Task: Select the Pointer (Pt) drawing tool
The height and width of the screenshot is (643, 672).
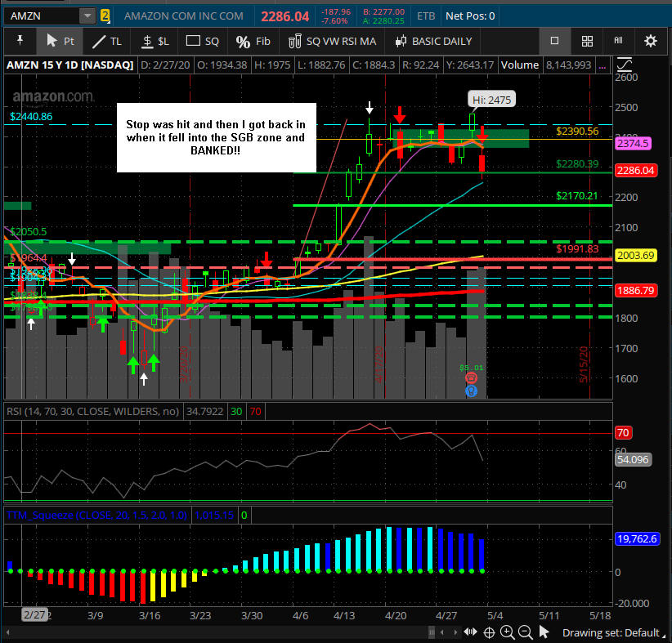Action: pyautogui.click(x=60, y=41)
